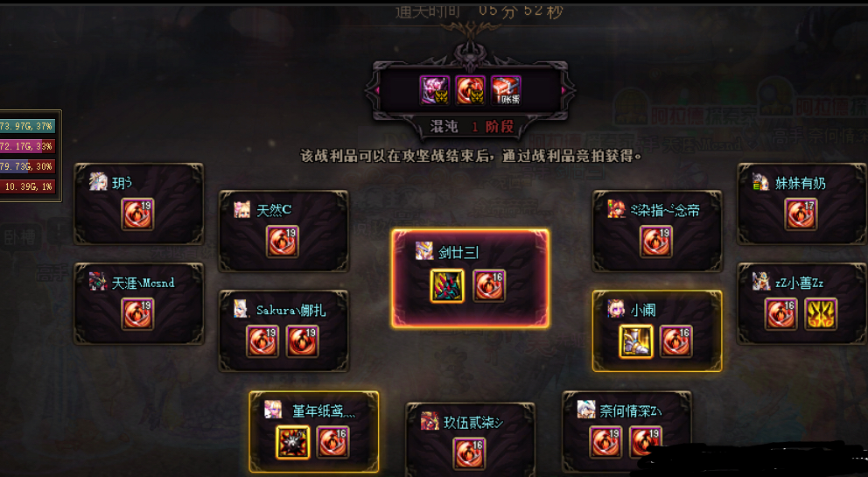Click the red orb reward under 天然C
This screenshot has height=477, width=868.
[x=283, y=242]
